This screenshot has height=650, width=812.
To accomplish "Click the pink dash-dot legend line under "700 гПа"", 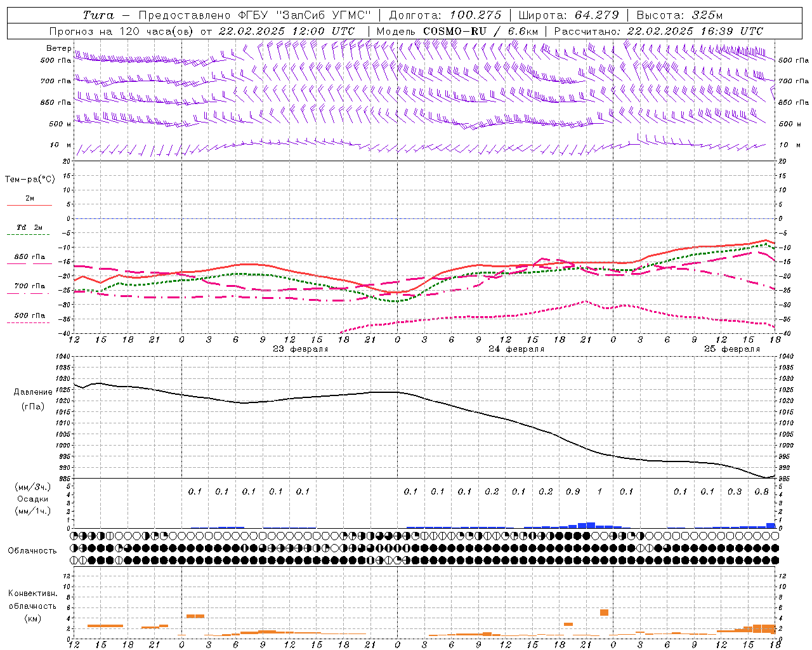I will 29,294.
